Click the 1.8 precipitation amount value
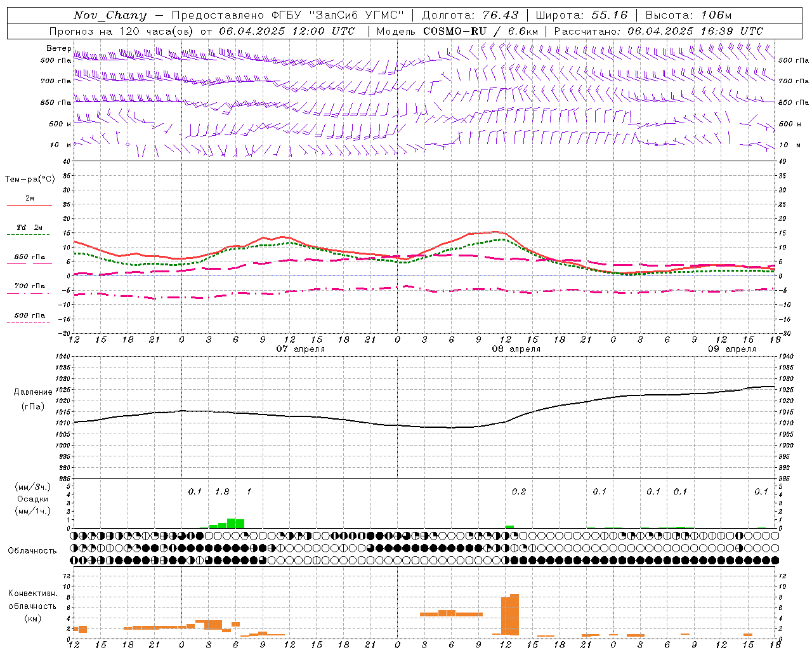Viewport: 812px width, 650px height. (x=222, y=491)
